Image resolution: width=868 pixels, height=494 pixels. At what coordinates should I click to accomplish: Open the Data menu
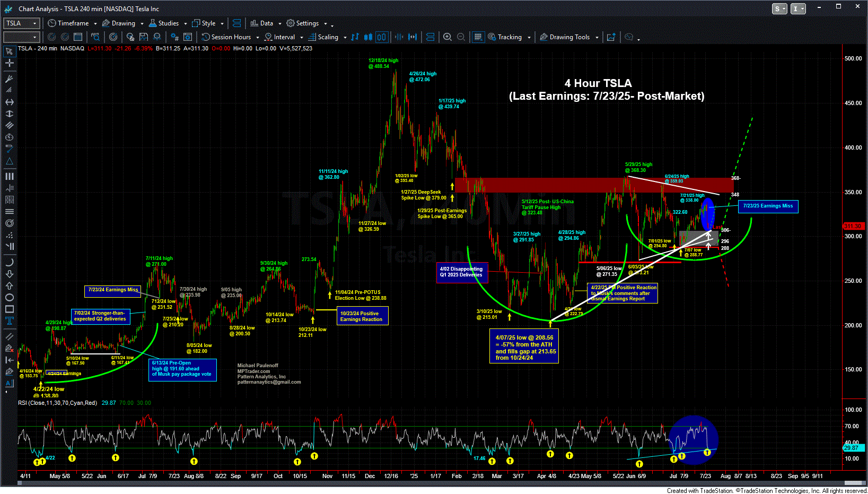(x=262, y=23)
